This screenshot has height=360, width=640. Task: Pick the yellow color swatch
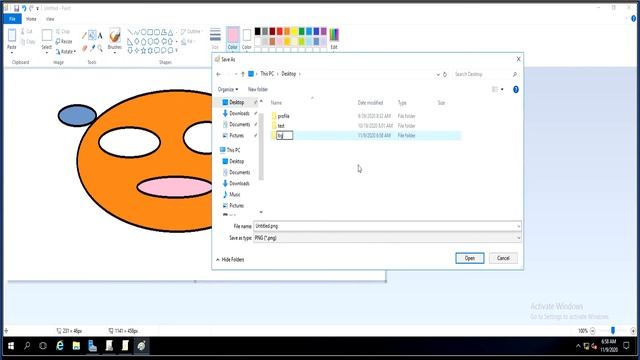[x=294, y=31]
